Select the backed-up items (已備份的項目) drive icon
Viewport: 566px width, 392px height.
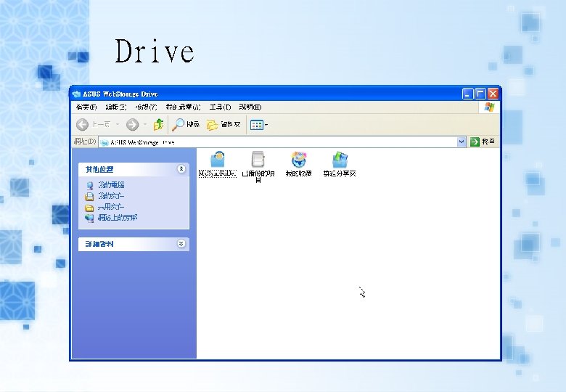coord(258,166)
